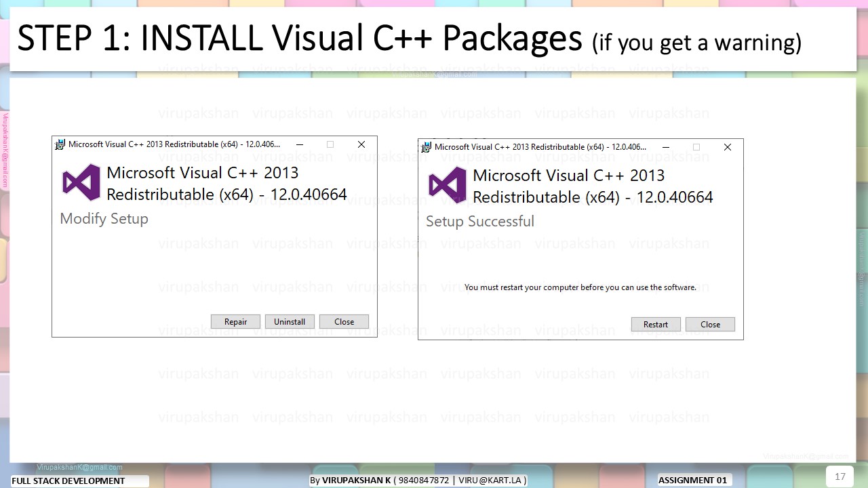The width and height of the screenshot is (868, 488).
Task: Click the Setup Successful window title bar text
Action: [540, 147]
